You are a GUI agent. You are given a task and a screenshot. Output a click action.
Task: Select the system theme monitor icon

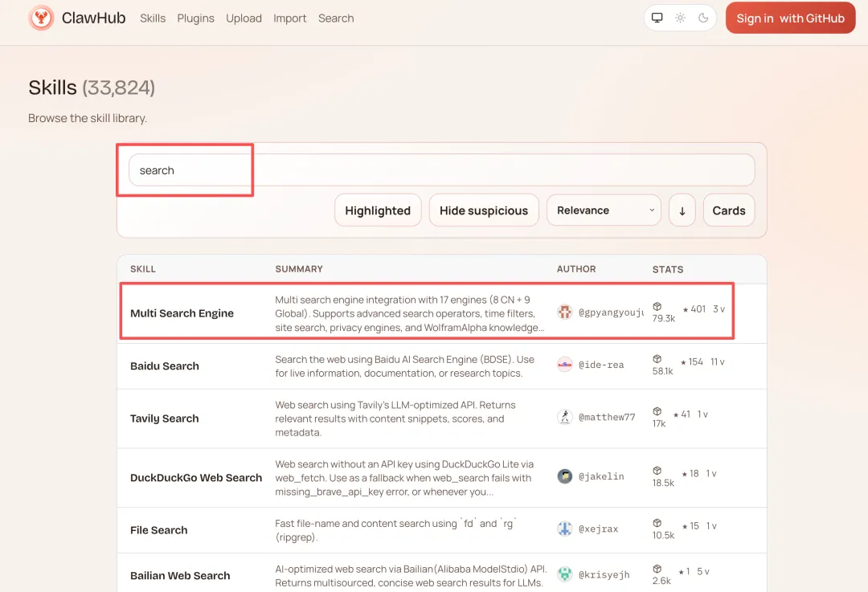point(657,18)
